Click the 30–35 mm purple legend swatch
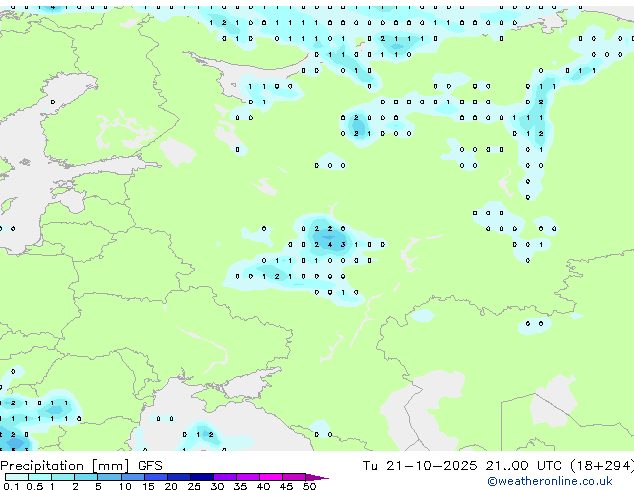This screenshot has height=490, width=634. (x=225, y=477)
